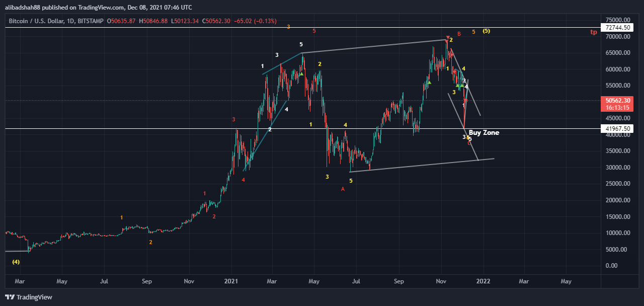This screenshot has width=644, height=306.
Task: Click the red tp label
Action: [x=594, y=32]
